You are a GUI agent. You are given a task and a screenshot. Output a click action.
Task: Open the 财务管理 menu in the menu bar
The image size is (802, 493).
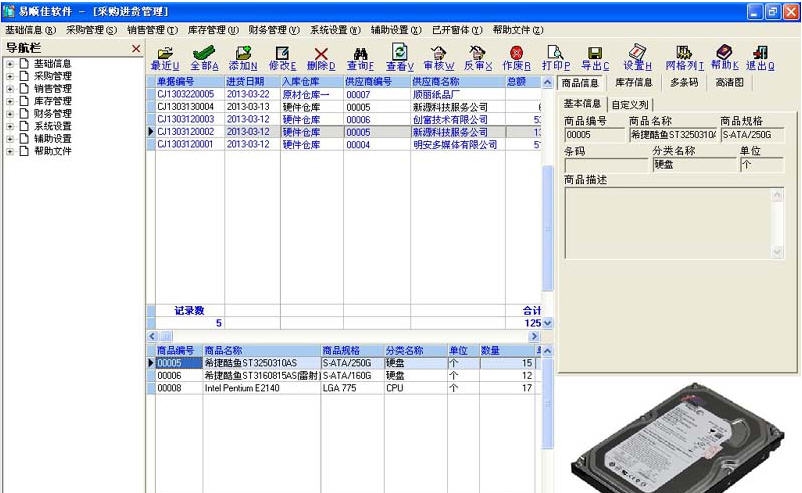[274, 30]
